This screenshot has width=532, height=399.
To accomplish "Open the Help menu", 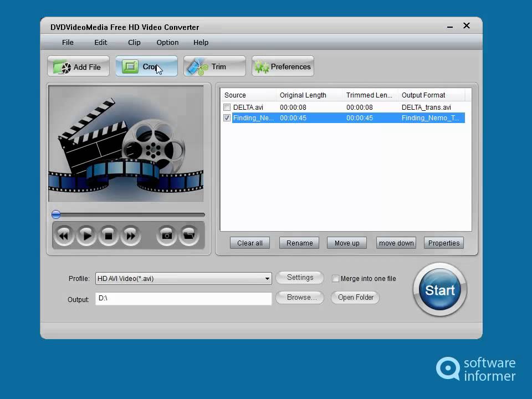I will click(x=201, y=43).
